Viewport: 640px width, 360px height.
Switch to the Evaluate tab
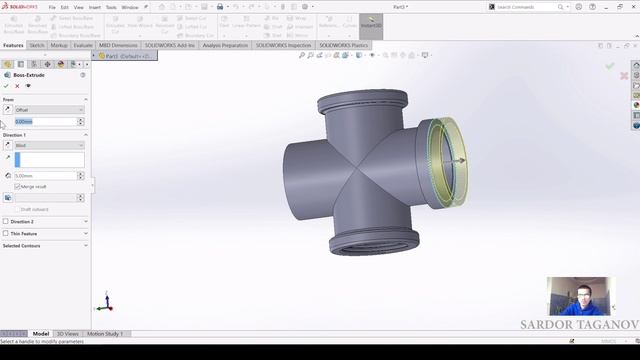tap(83, 45)
